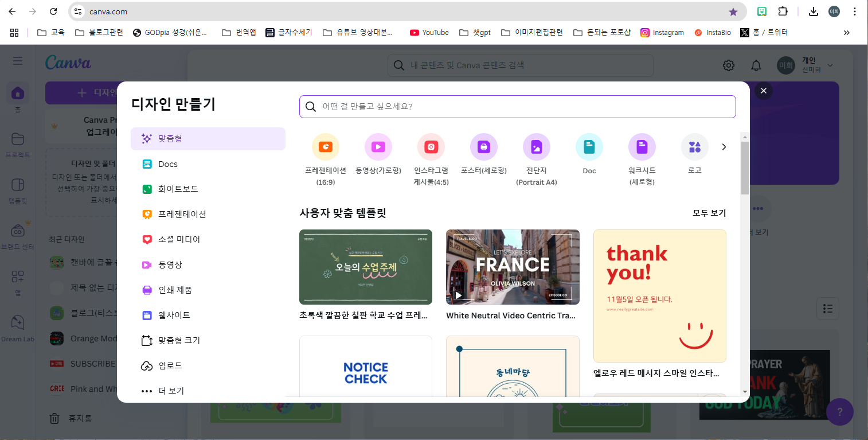Choose the Flyer (Portrait A4) icon
The width and height of the screenshot is (868, 440).
click(x=537, y=147)
